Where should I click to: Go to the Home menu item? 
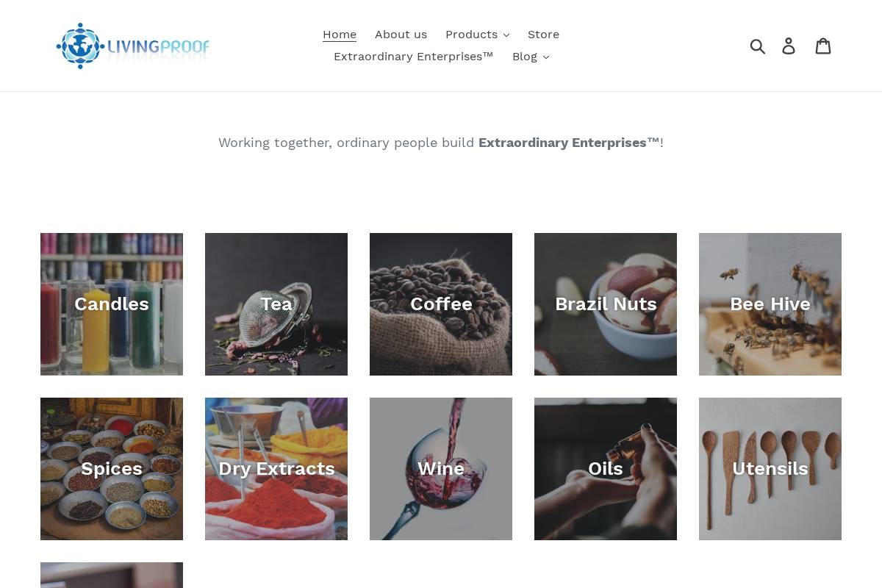point(340,35)
